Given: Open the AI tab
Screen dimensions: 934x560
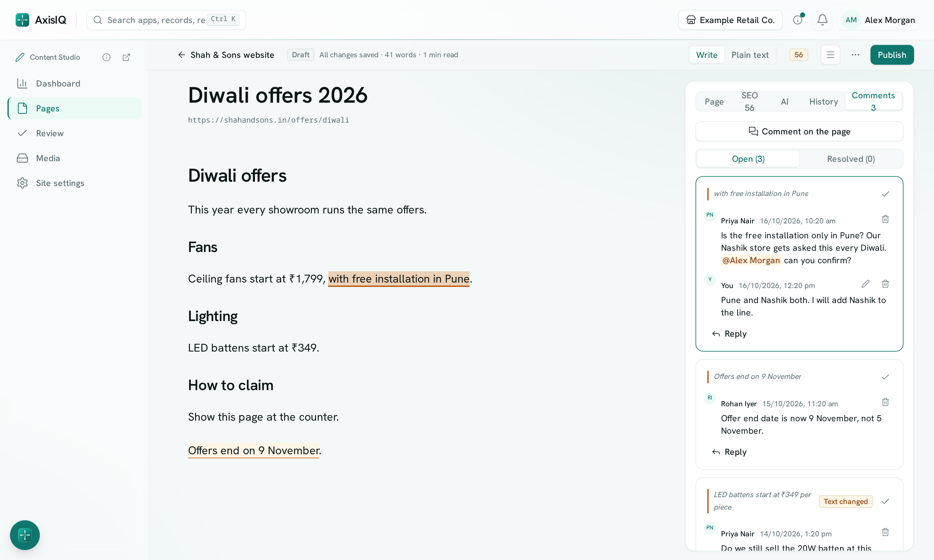Looking at the screenshot, I should click(785, 101).
